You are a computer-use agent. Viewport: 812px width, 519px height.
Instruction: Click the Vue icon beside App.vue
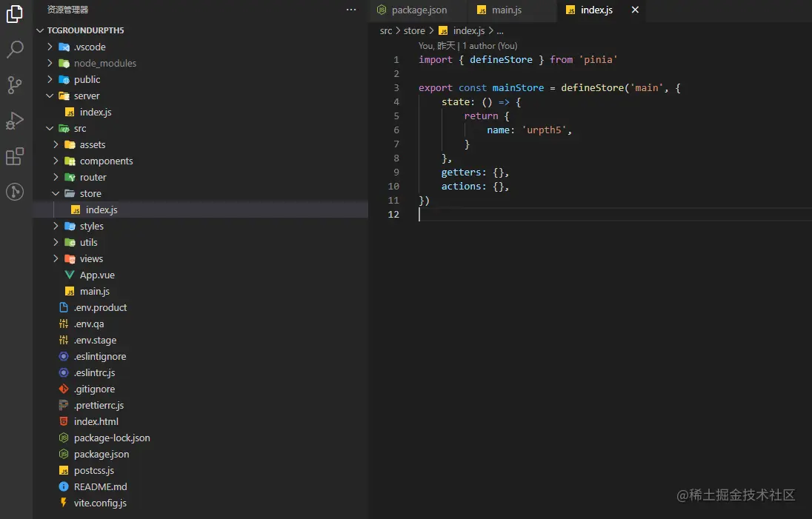[70, 275]
